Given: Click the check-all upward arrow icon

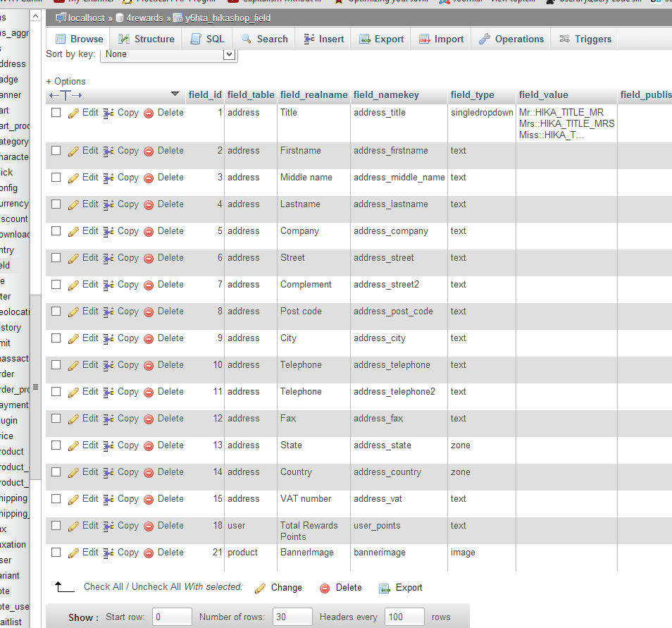Looking at the screenshot, I should pyautogui.click(x=64, y=587).
